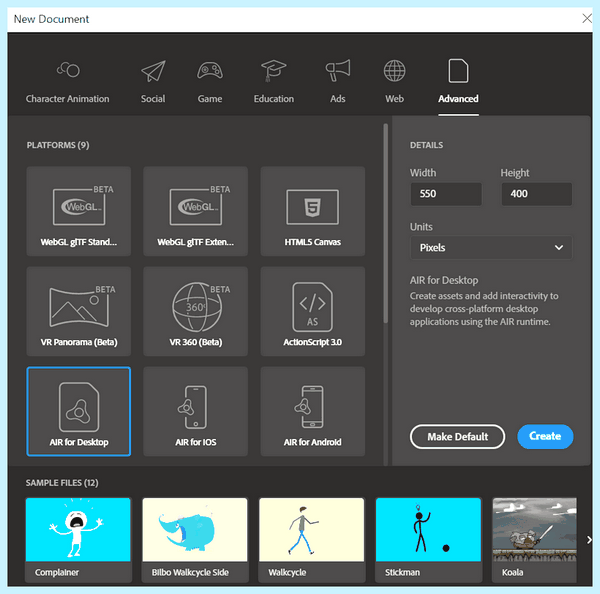Click the DETAILS heading

coord(426,145)
